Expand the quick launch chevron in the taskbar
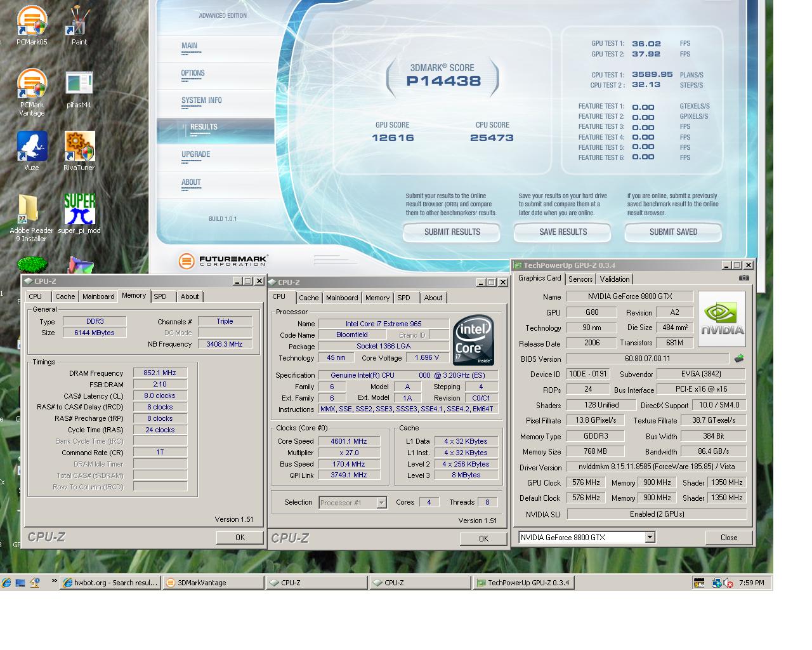This screenshot has width=812, height=650. [54, 581]
